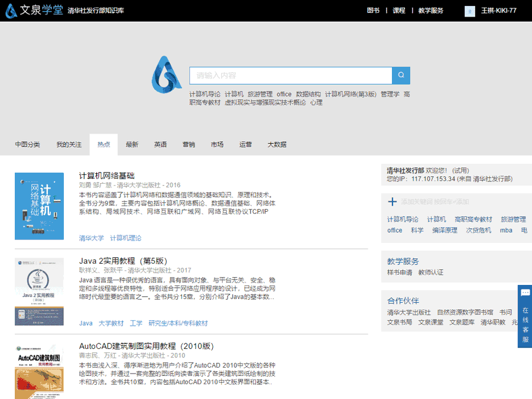Open 图书 in the top navigation
Viewport: 532px width, 399px height.
pyautogui.click(x=373, y=11)
